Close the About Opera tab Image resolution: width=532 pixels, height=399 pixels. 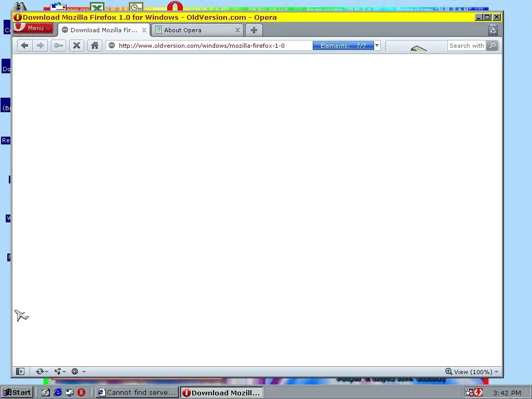(x=237, y=30)
